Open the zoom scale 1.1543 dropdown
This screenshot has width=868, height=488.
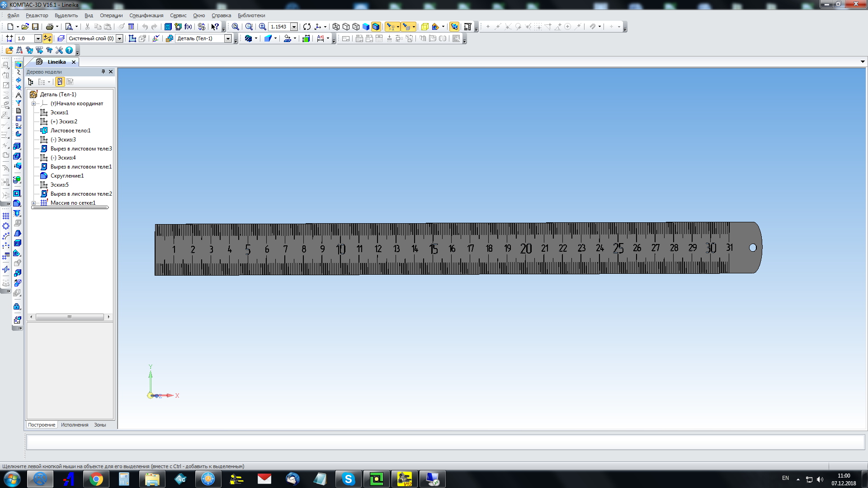pos(294,27)
